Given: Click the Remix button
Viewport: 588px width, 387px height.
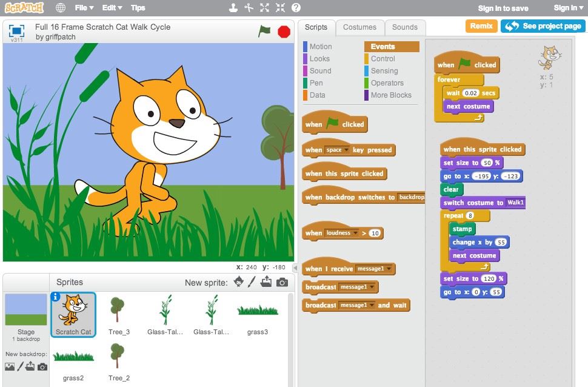Looking at the screenshot, I should [x=481, y=26].
